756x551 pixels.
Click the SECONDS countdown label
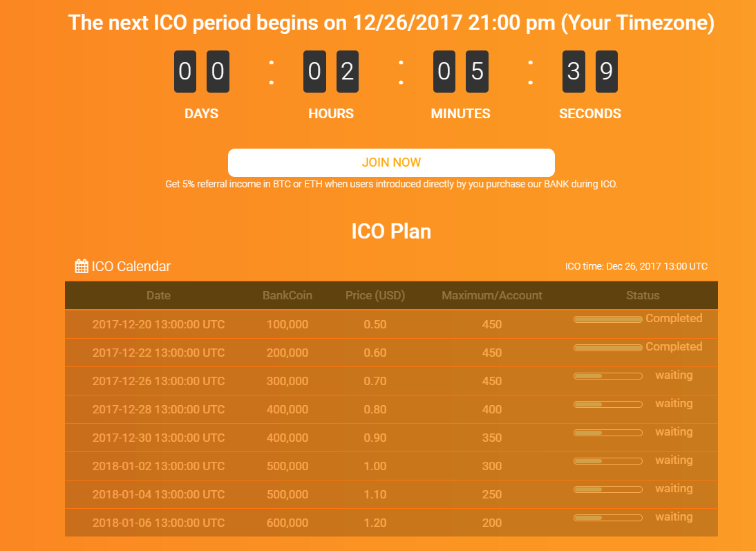(x=589, y=114)
